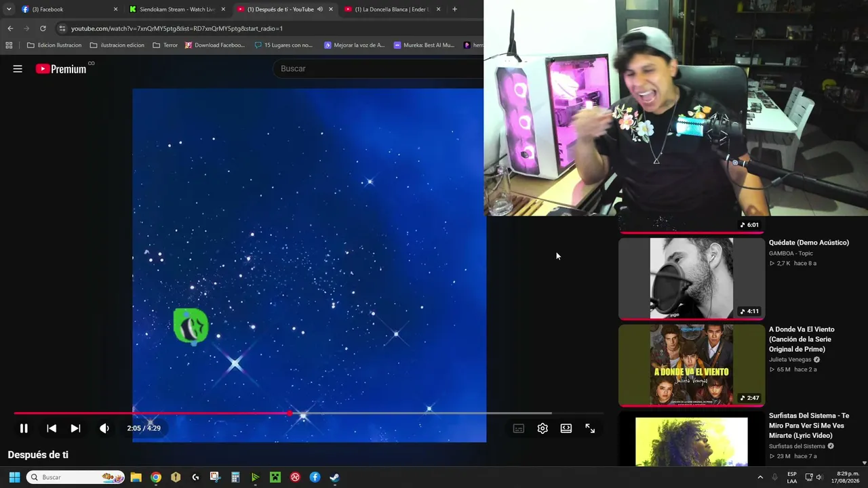Open the GAMBOA - Topic channel name
The width and height of the screenshot is (868, 488).
click(x=791, y=253)
